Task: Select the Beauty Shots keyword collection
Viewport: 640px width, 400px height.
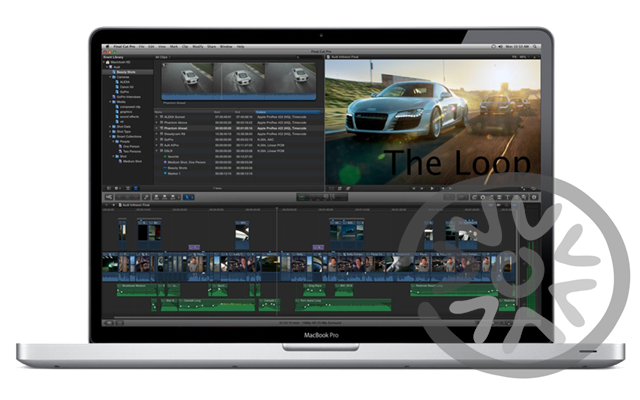Action: 128,72
